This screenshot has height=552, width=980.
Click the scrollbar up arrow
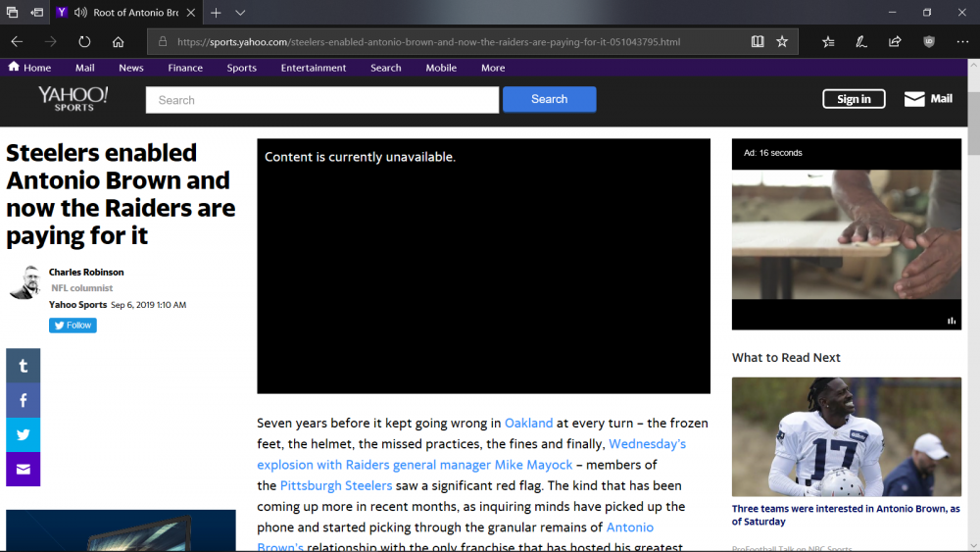point(974,65)
